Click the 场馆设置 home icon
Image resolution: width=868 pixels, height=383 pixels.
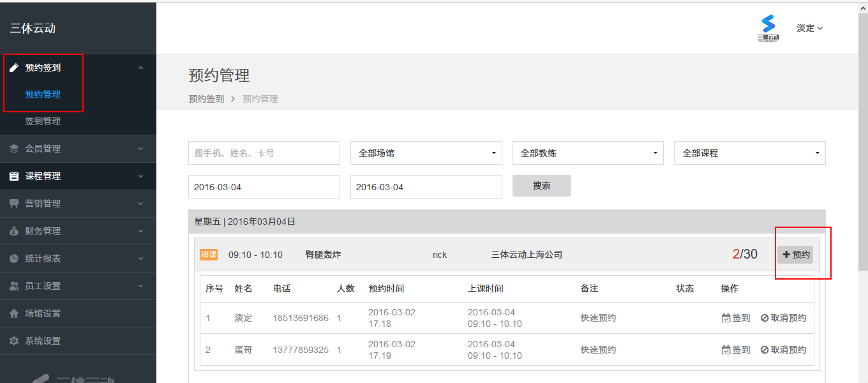(15, 313)
